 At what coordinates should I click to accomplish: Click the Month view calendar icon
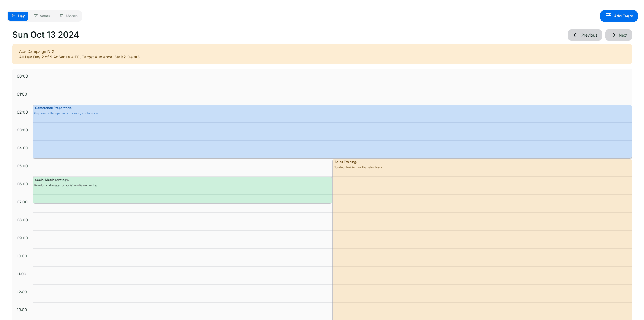tap(62, 16)
